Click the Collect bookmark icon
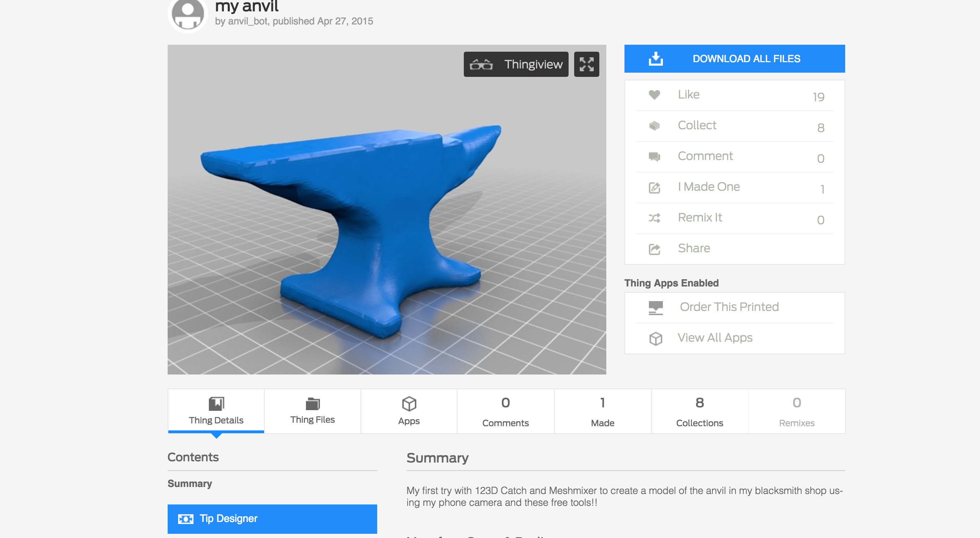 tap(655, 125)
